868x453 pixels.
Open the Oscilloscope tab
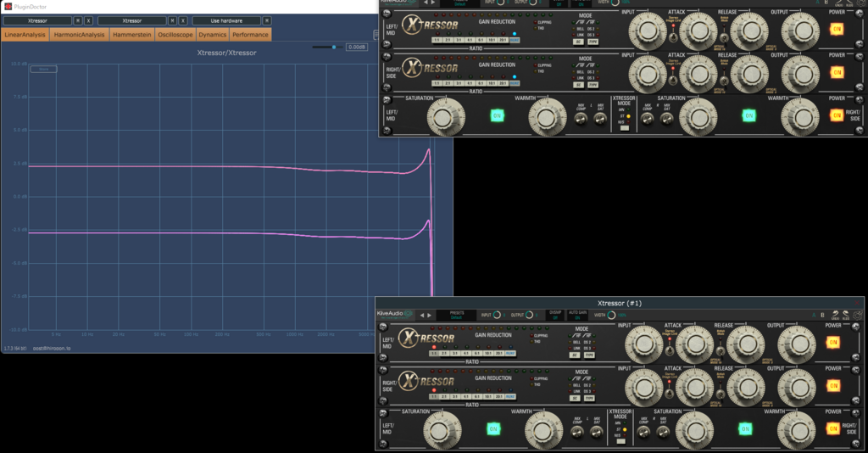pyautogui.click(x=175, y=34)
